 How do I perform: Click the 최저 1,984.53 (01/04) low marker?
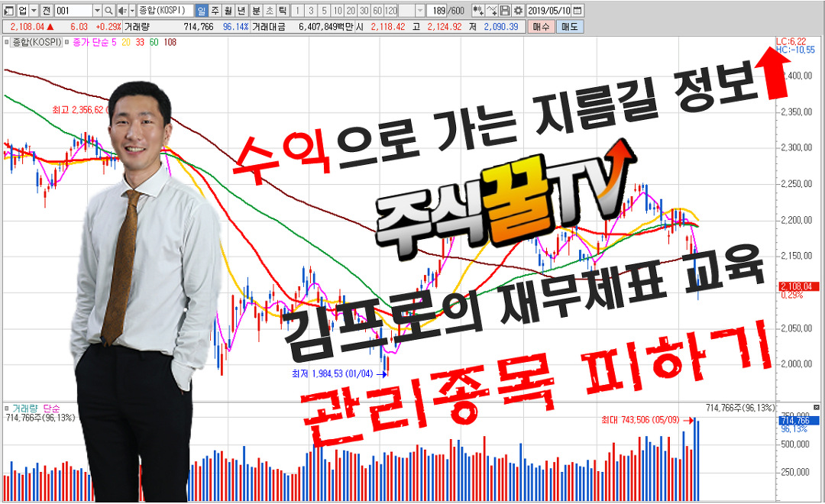340,373
